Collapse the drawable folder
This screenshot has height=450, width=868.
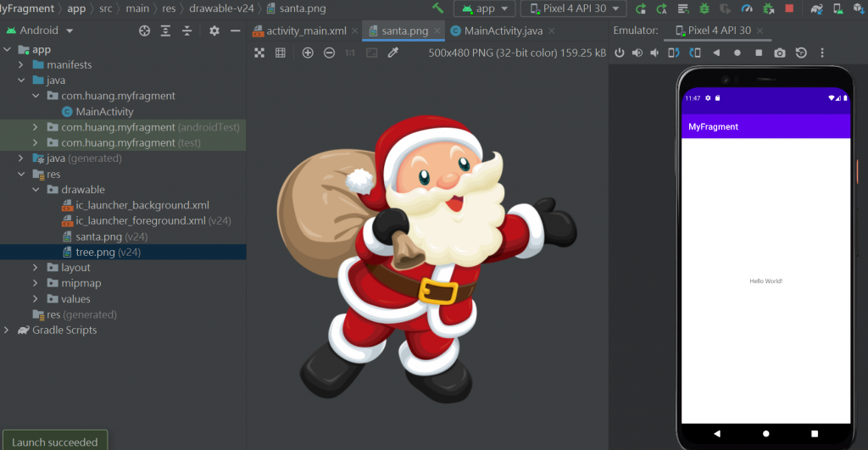36,189
